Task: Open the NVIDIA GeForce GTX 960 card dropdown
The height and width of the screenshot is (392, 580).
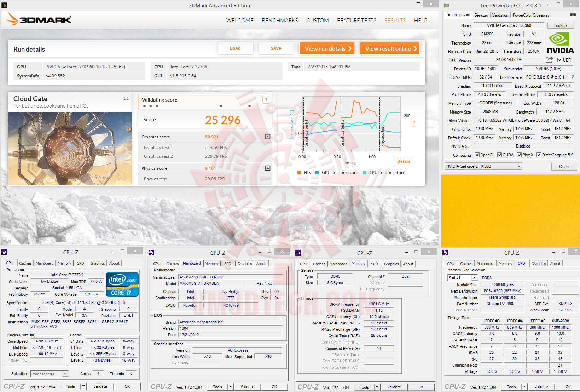Action: (x=483, y=166)
